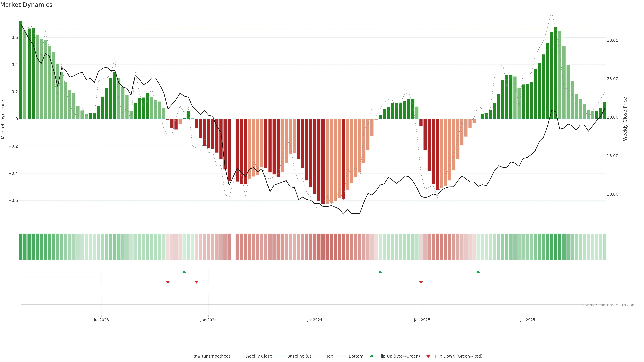The height and width of the screenshot is (362, 644).
Task: Click the Flip Up green triangle legend icon
Action: pyautogui.click(x=372, y=356)
